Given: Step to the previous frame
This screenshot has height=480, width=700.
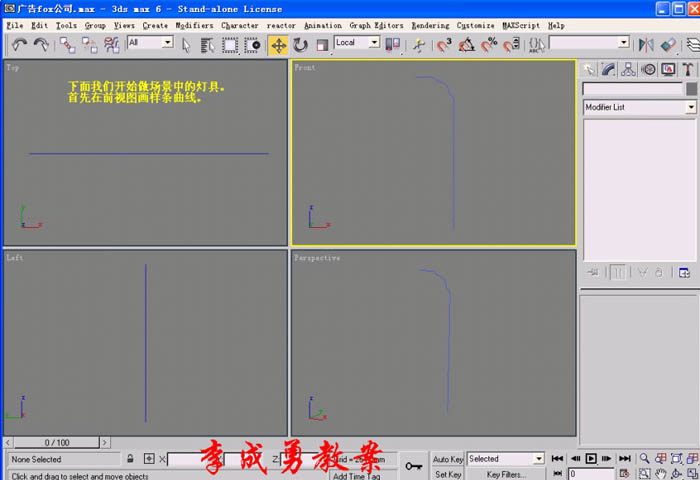Looking at the screenshot, I should [575, 459].
